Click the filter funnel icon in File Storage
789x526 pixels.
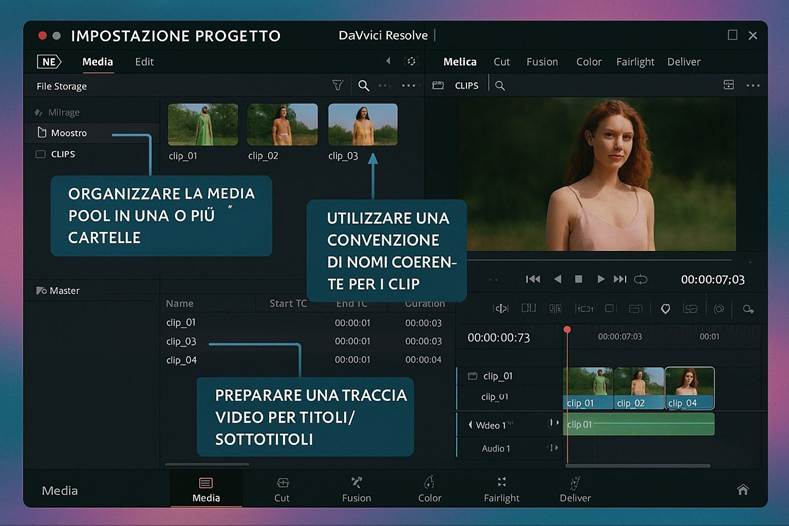pyautogui.click(x=338, y=86)
